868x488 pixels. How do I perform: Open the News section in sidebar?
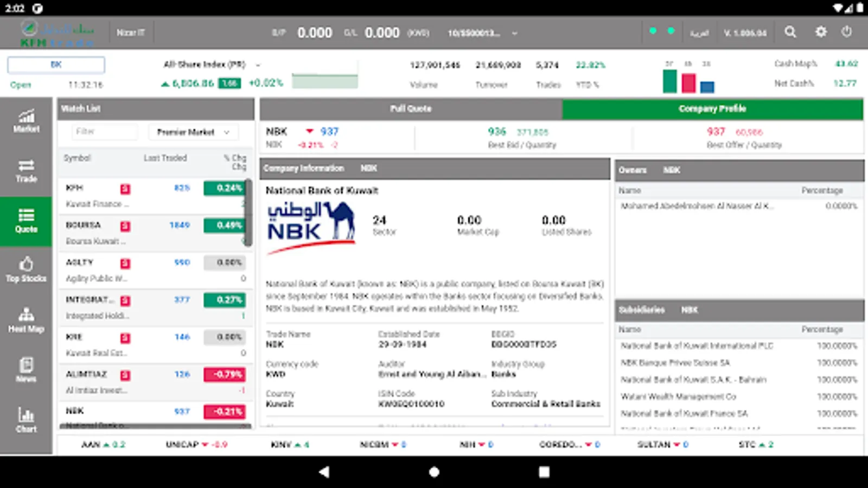[26, 370]
